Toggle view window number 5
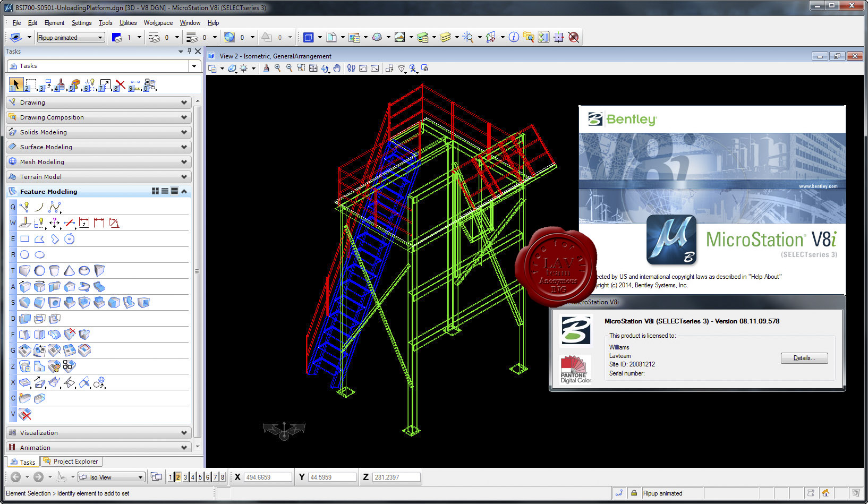 point(200,477)
